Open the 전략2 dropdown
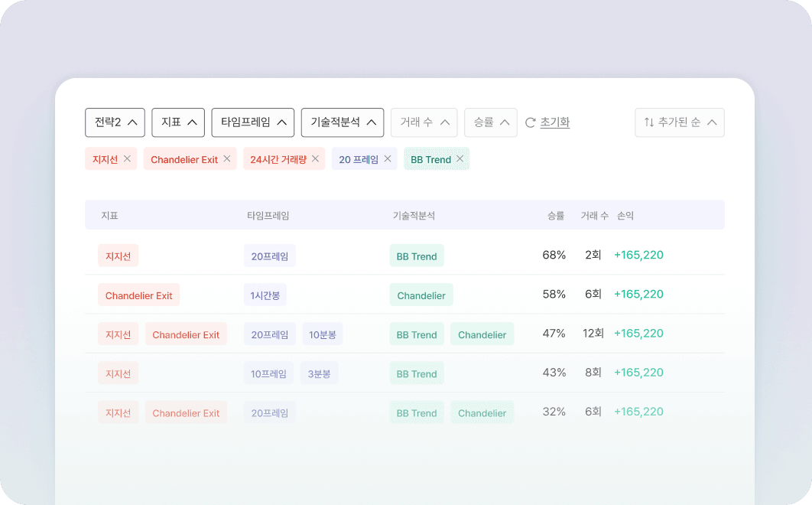 pyautogui.click(x=115, y=122)
